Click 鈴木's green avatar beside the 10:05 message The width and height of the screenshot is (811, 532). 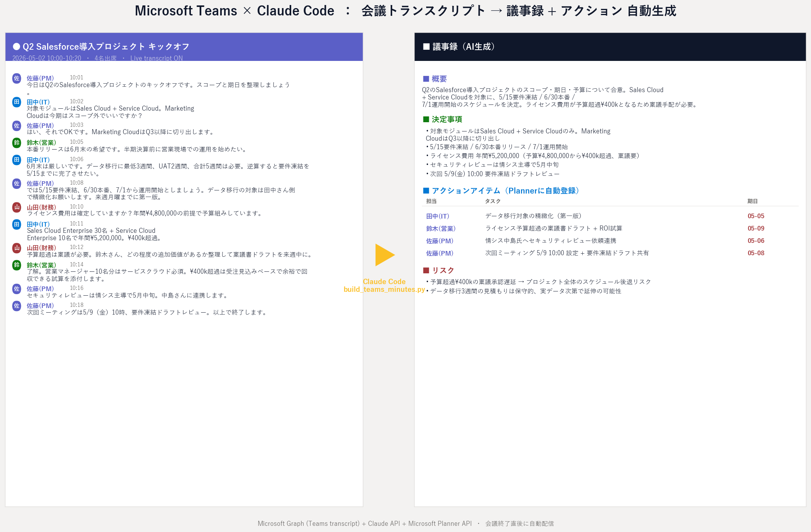point(17,143)
